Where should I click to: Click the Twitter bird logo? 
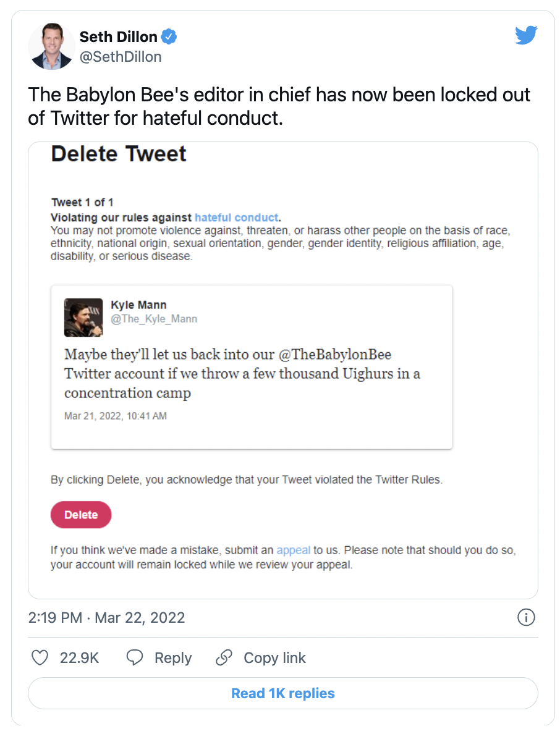[526, 35]
